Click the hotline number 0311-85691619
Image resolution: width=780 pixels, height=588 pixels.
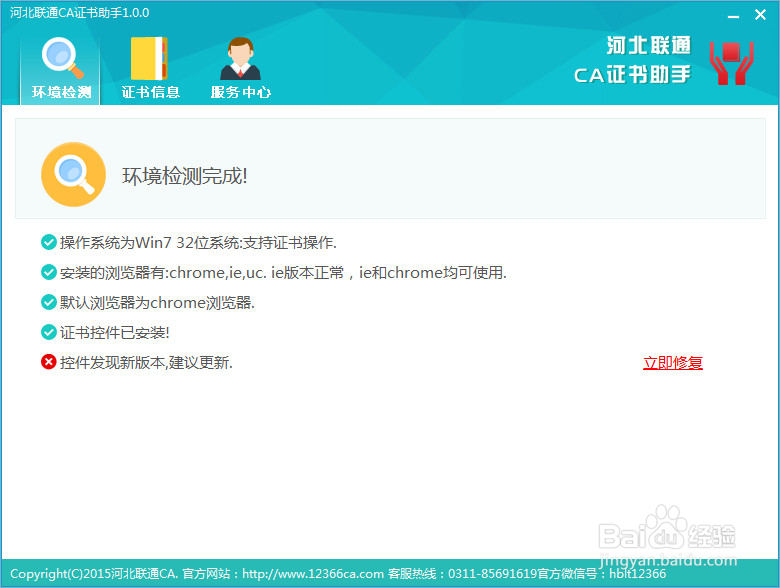(492, 574)
